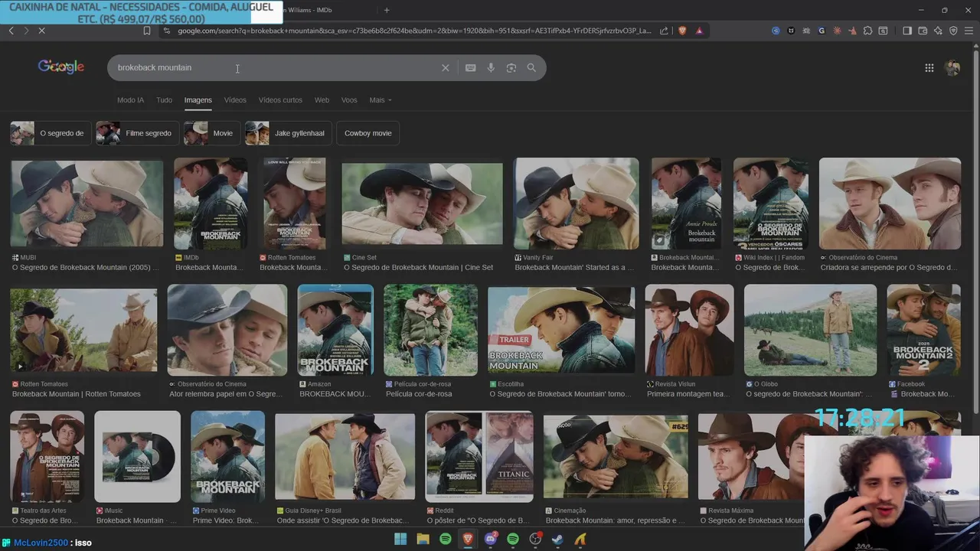
Task: Open the Cine Set result title link
Action: pos(418,268)
